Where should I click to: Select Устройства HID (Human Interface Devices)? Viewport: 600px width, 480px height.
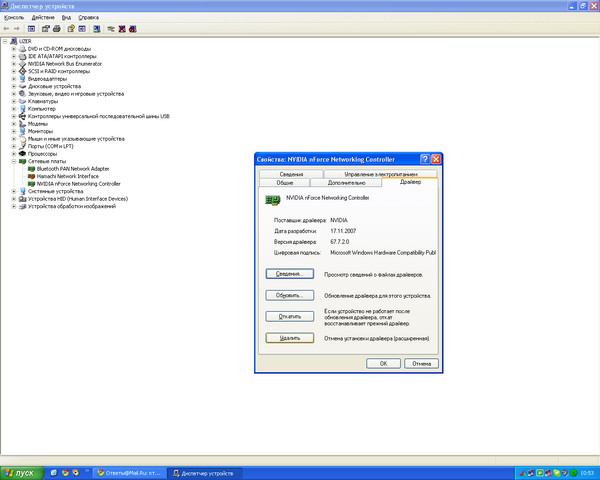coord(78,199)
